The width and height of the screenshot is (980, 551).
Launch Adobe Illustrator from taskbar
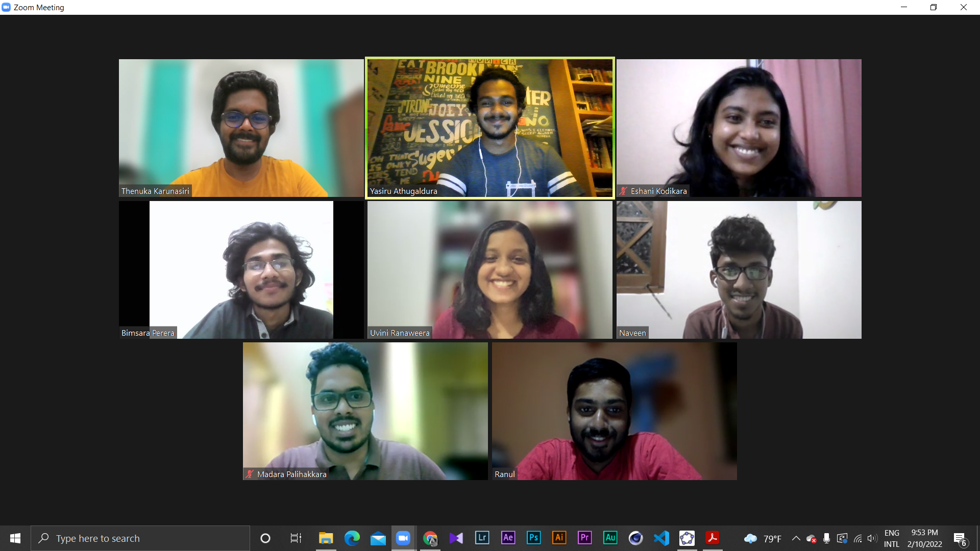point(559,538)
